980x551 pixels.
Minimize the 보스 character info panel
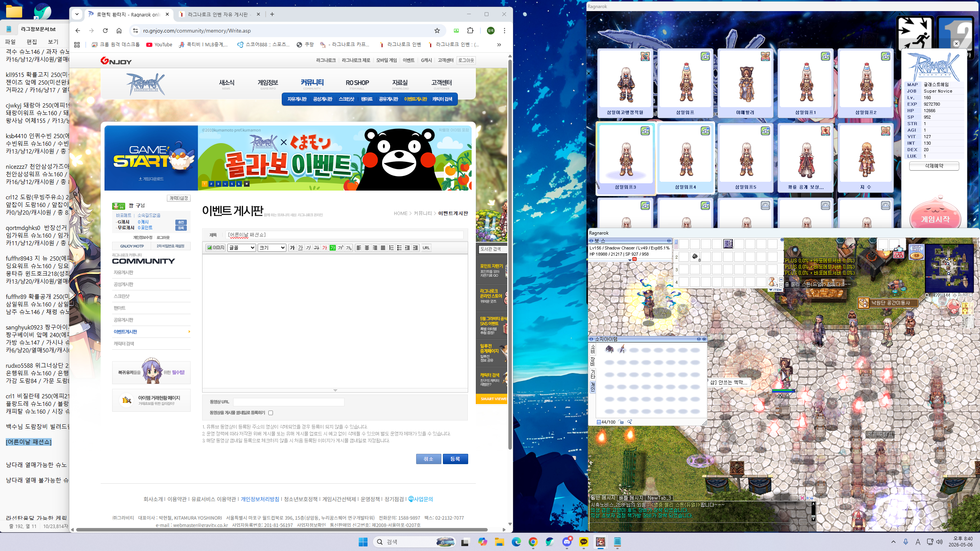point(669,241)
